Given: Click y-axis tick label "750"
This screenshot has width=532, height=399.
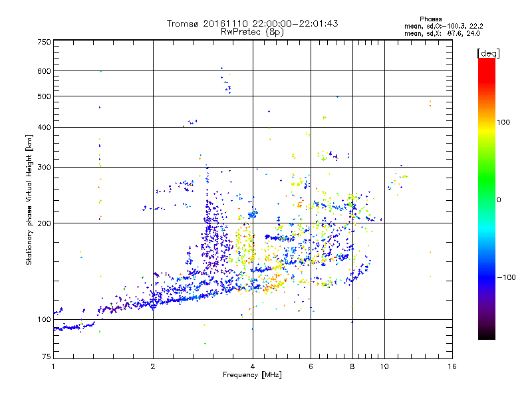Looking at the screenshot, I should coord(44,42).
